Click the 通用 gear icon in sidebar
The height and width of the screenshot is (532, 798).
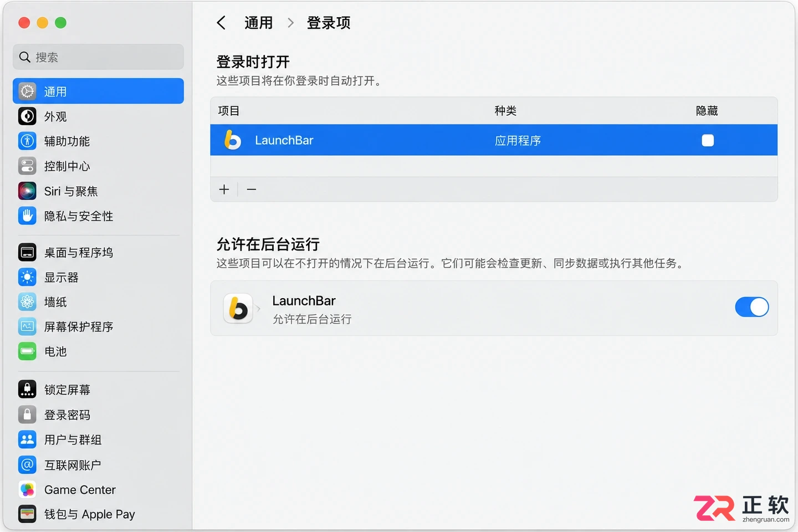(x=27, y=91)
